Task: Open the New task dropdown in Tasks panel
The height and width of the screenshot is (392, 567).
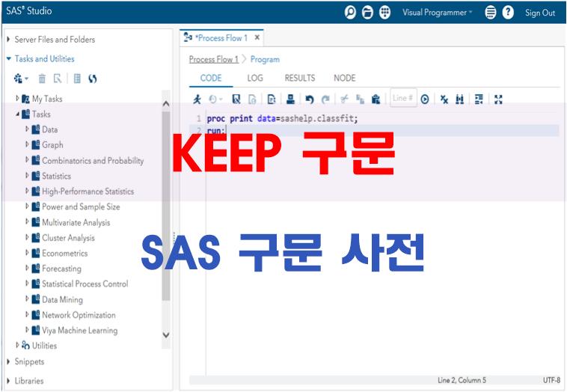Action: click(21, 79)
